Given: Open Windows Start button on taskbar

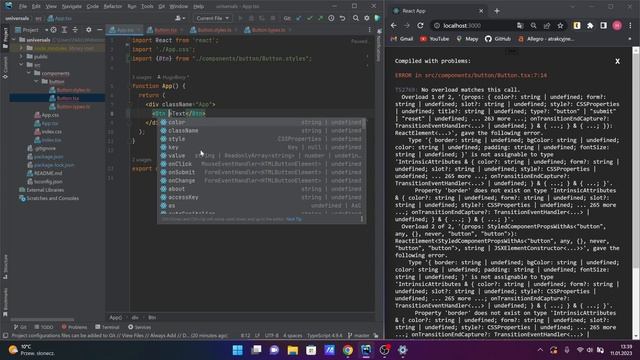Looking at the screenshot, I should click(238, 350).
